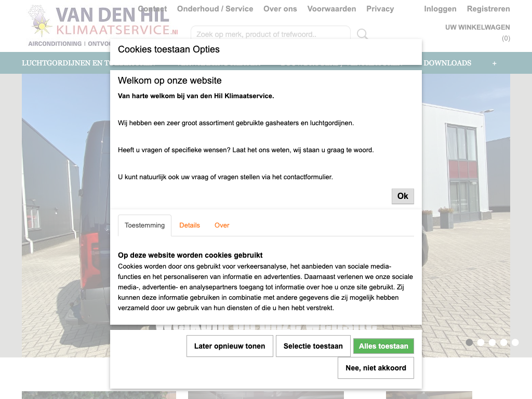Viewport: 532px width, 399px height.
Task: Open Downloads menu item
Action: 447,63
